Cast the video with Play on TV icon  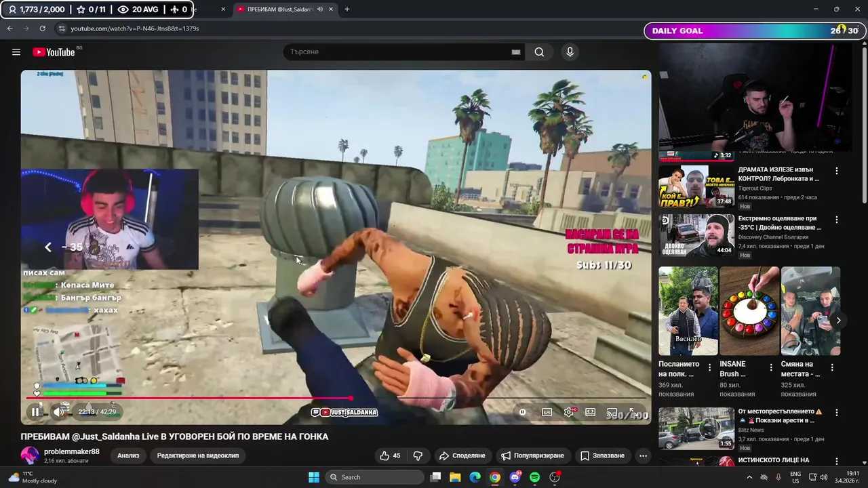click(612, 412)
